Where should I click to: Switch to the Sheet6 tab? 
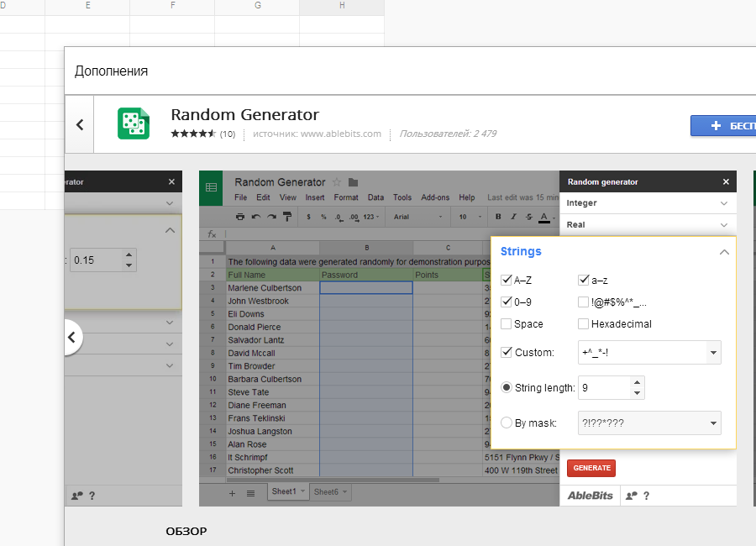tap(330, 492)
